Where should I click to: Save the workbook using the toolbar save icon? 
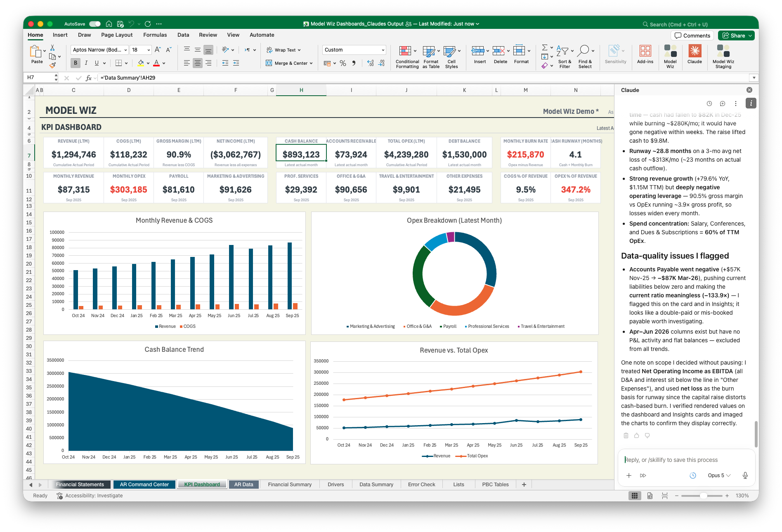pos(120,24)
